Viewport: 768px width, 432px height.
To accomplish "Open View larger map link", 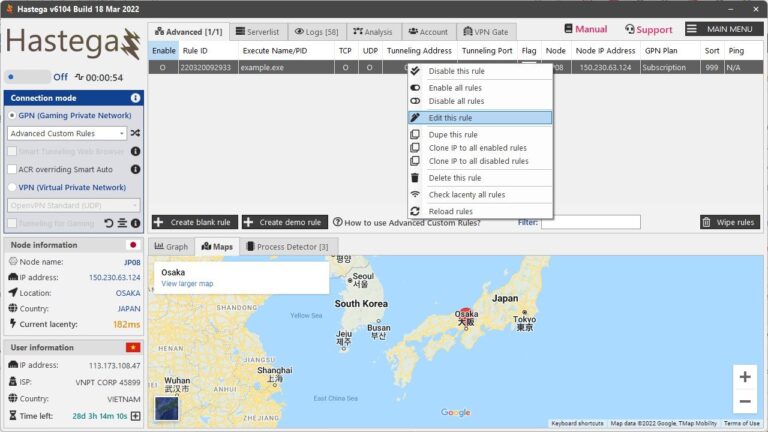I will click(x=187, y=284).
